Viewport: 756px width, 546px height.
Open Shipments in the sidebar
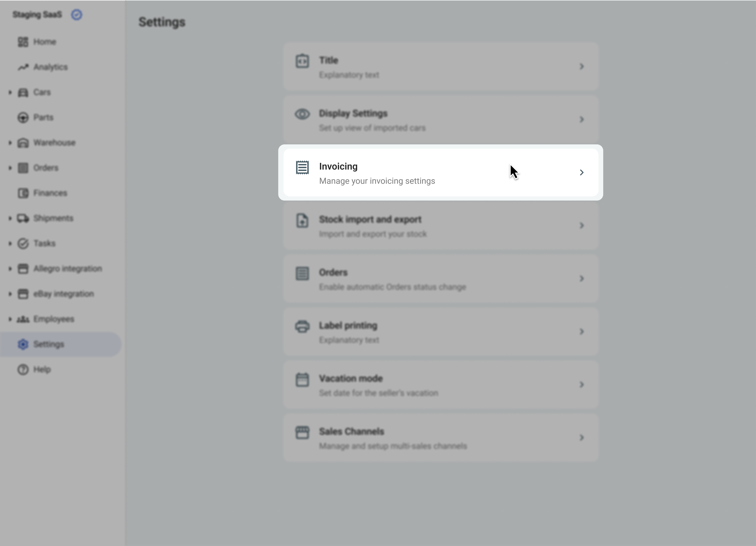(53, 218)
